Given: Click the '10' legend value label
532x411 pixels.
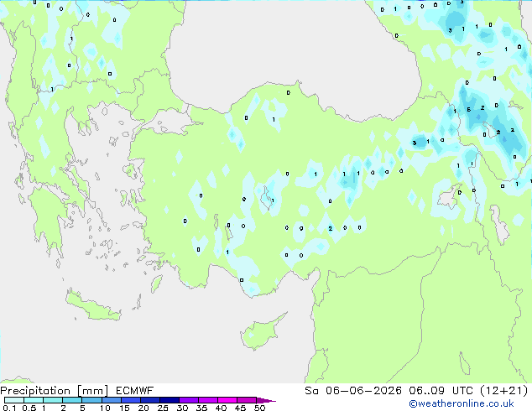Looking at the screenshot, I should (x=105, y=408).
